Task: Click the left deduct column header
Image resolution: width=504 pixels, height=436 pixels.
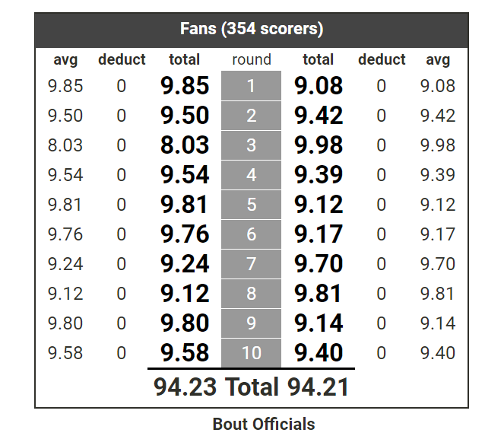Action: tap(122, 59)
